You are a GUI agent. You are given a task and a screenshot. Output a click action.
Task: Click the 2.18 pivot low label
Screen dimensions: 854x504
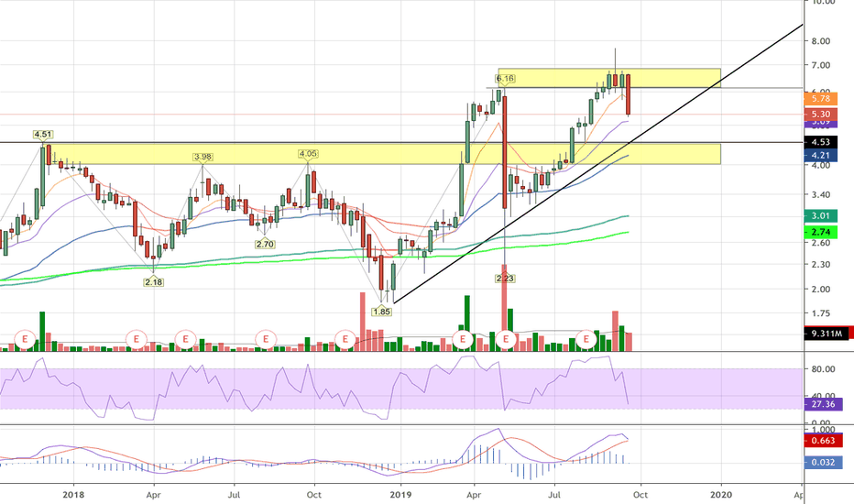click(154, 282)
